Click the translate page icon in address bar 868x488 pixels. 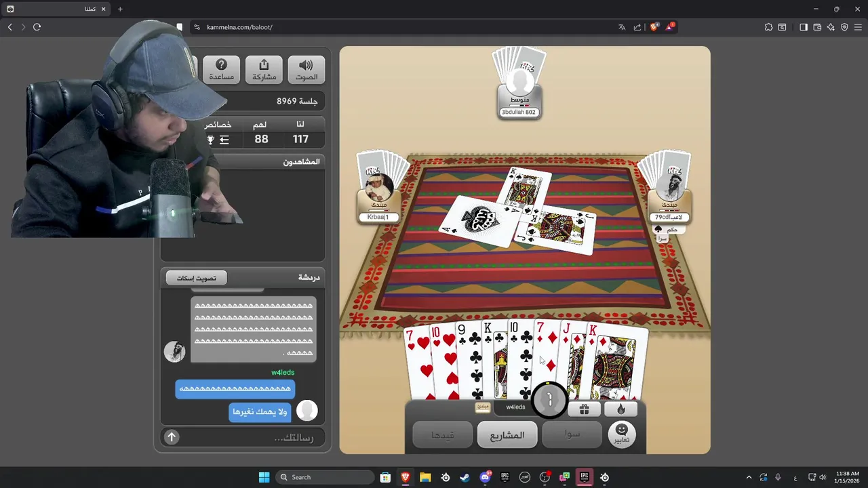coord(622,27)
